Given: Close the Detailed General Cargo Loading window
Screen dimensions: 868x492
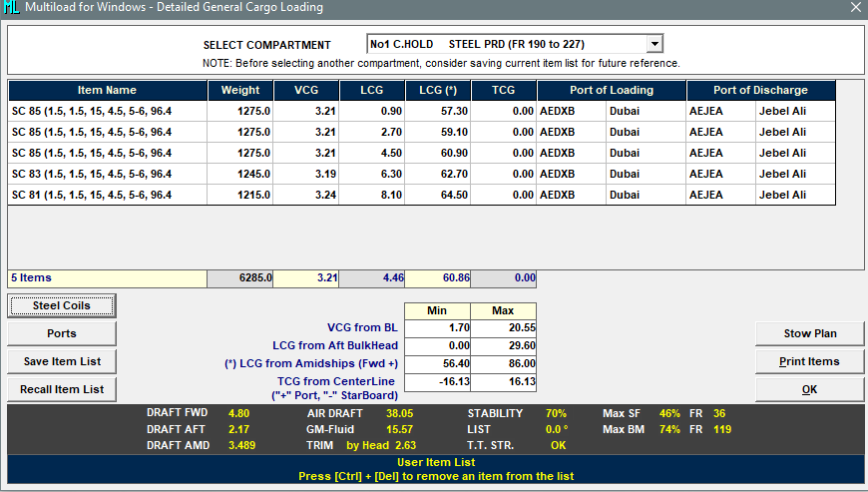Looking at the screenshot, I should click(x=856, y=7).
